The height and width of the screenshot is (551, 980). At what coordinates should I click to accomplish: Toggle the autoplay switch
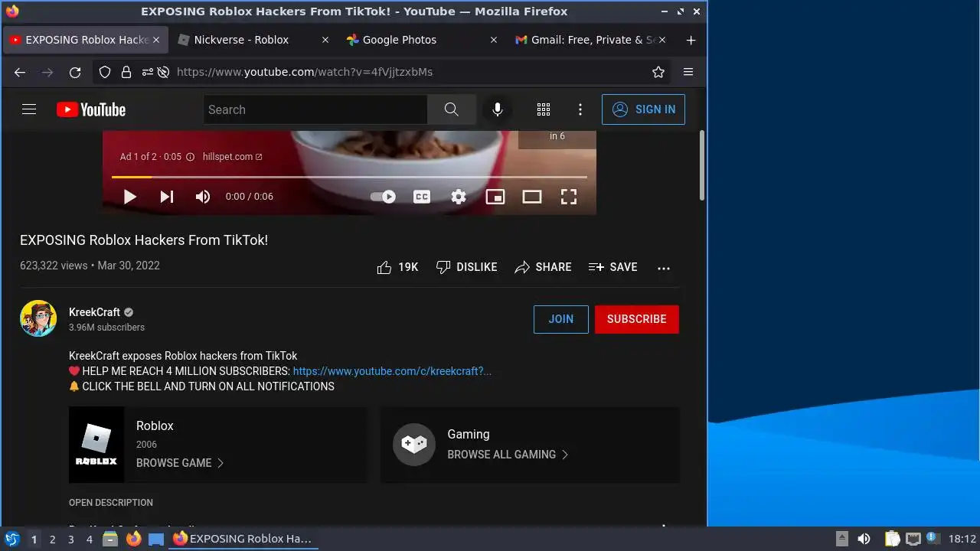click(x=383, y=197)
